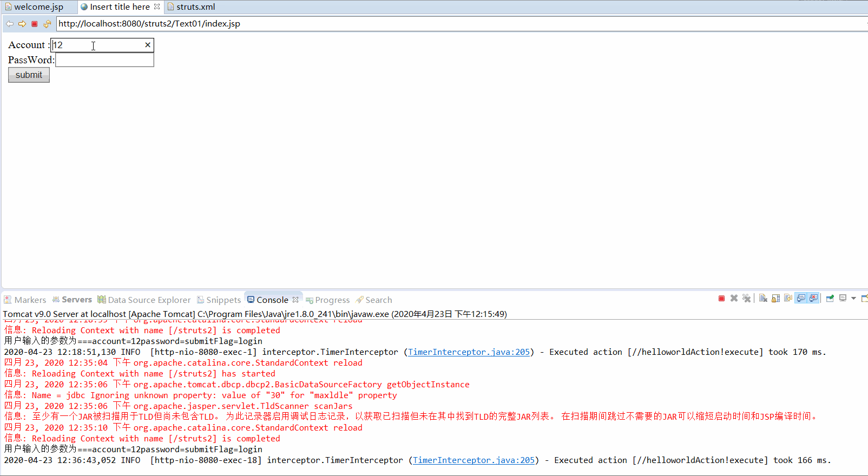The width and height of the screenshot is (868, 476).
Task: Select the Insert title here browser tab
Action: pos(120,7)
